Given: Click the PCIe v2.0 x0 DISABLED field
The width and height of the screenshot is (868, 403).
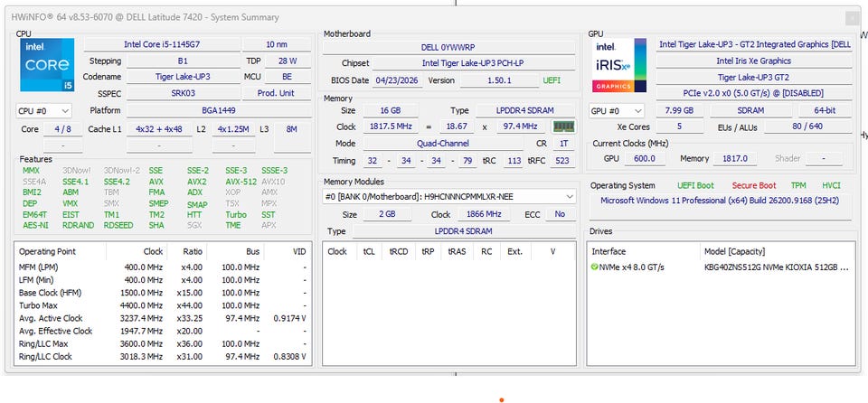Looking at the screenshot, I should 754,94.
